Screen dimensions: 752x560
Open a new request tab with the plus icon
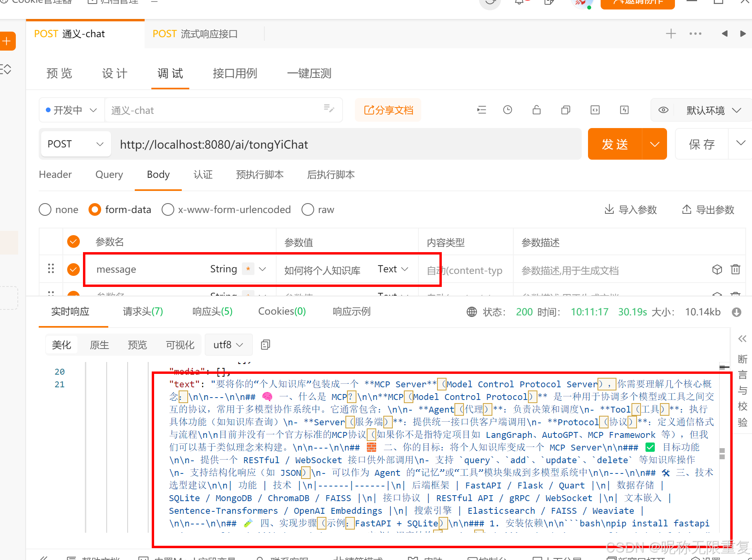click(671, 34)
